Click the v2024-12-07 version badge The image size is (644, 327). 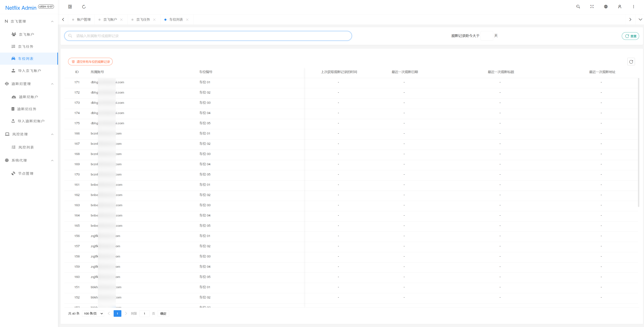pos(46,7)
